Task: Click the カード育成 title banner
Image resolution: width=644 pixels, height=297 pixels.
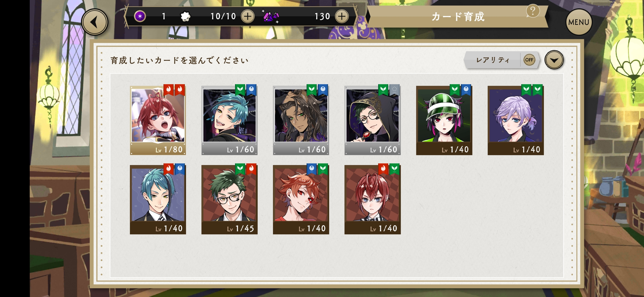Action: click(x=457, y=17)
